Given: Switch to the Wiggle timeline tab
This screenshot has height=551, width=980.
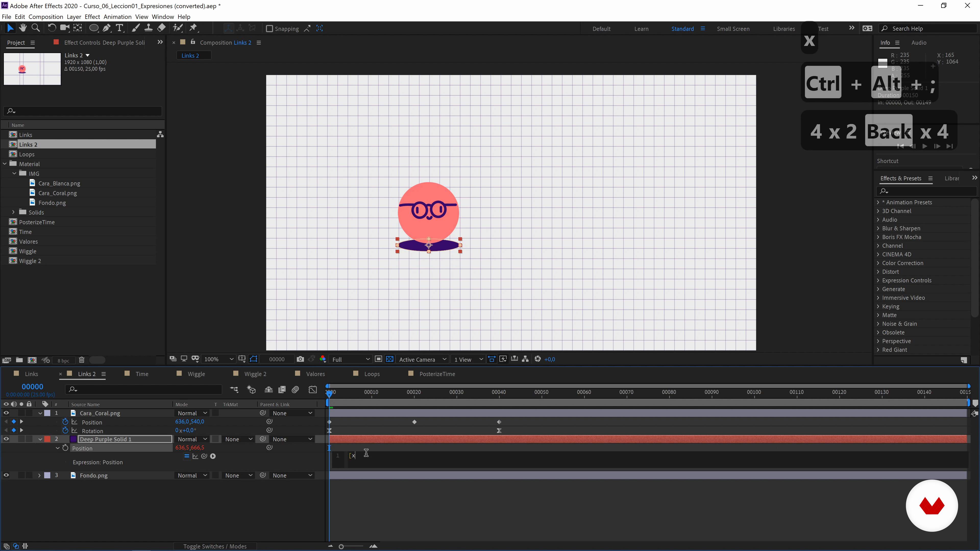Looking at the screenshot, I should pyautogui.click(x=196, y=374).
